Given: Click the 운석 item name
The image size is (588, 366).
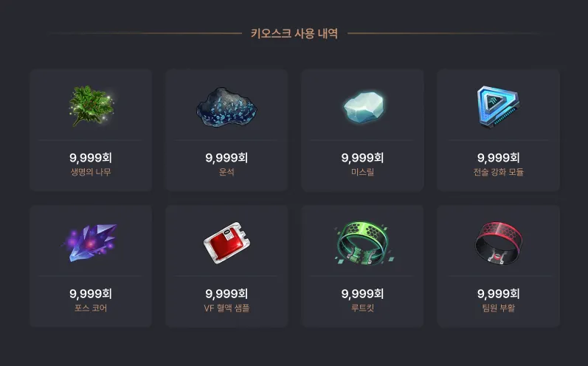Looking at the screenshot, I should point(226,172).
